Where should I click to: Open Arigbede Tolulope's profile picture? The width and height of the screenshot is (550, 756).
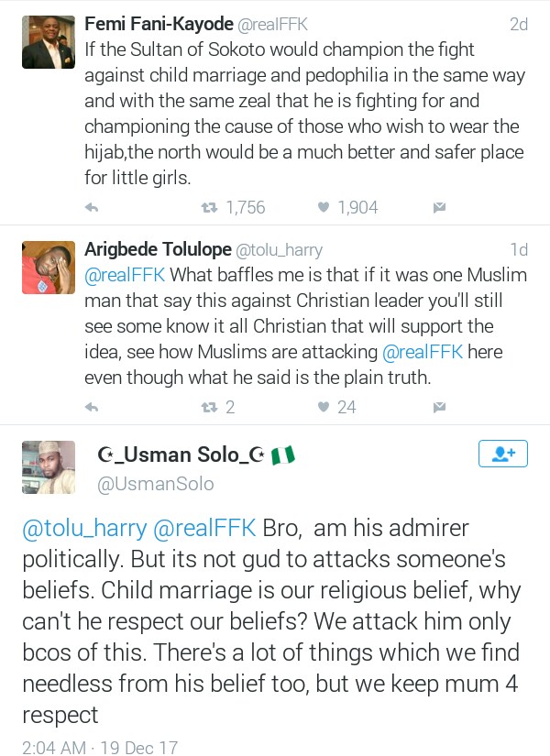[x=48, y=266]
